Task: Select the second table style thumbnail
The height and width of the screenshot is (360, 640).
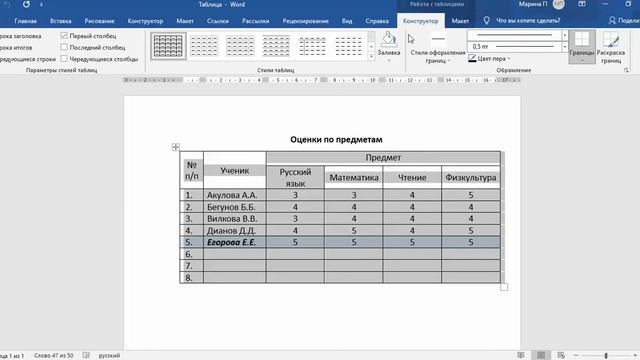Action: (x=204, y=46)
